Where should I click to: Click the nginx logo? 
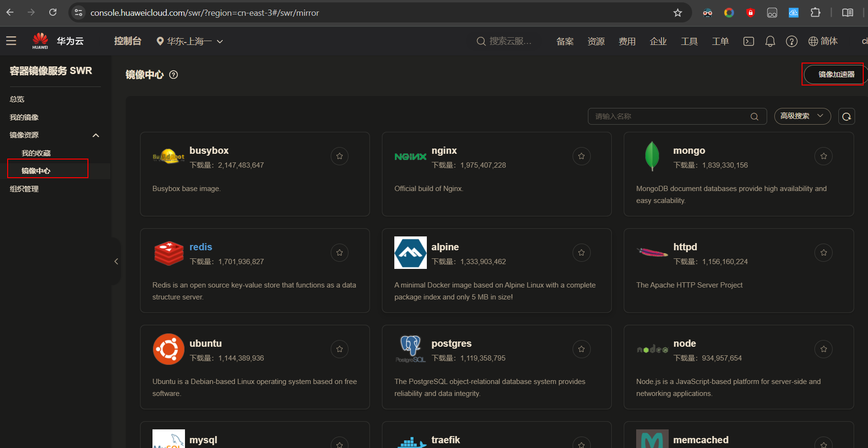click(x=410, y=157)
